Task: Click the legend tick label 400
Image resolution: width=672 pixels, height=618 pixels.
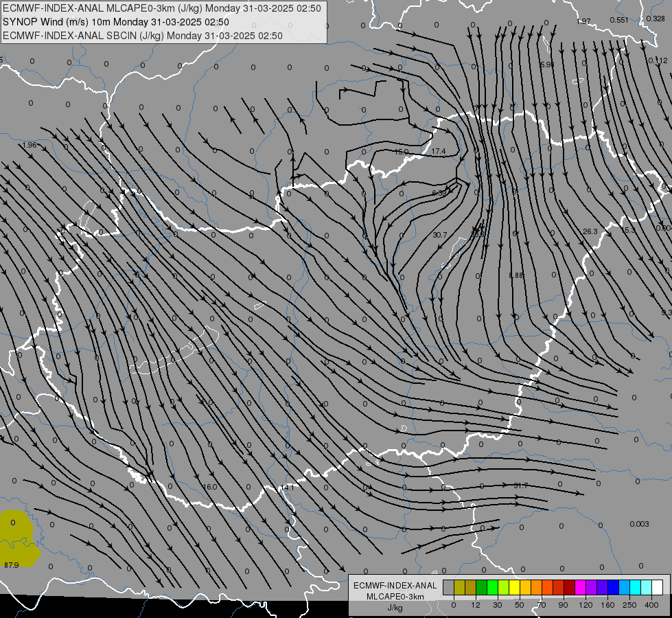Action: point(651,605)
